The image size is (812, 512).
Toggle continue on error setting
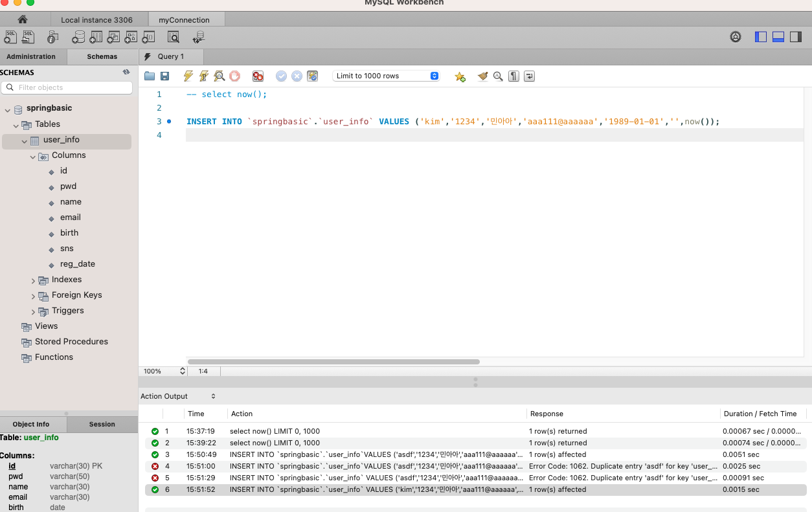point(258,76)
